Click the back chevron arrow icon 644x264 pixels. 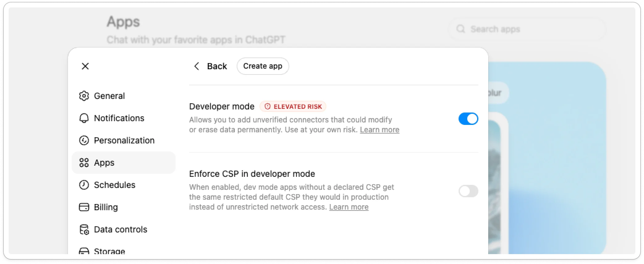[x=197, y=66]
